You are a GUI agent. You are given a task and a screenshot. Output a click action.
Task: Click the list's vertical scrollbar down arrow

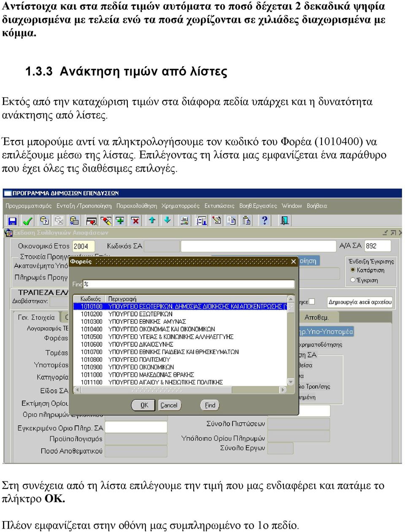coord(291,382)
